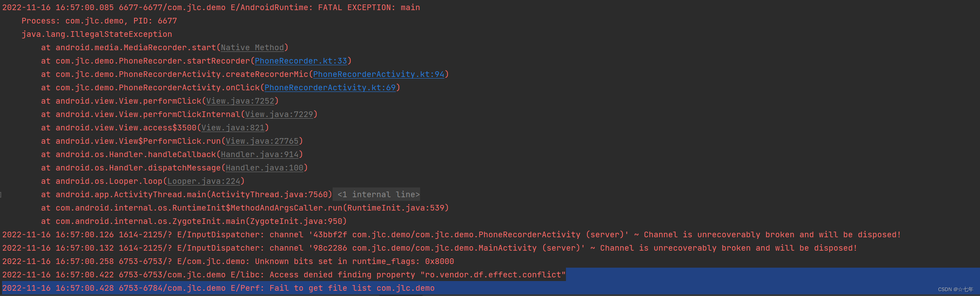Image resolution: width=980 pixels, height=296 pixels.
Task: Click the E/libc "Access denied finding property" line
Action: pos(284,275)
